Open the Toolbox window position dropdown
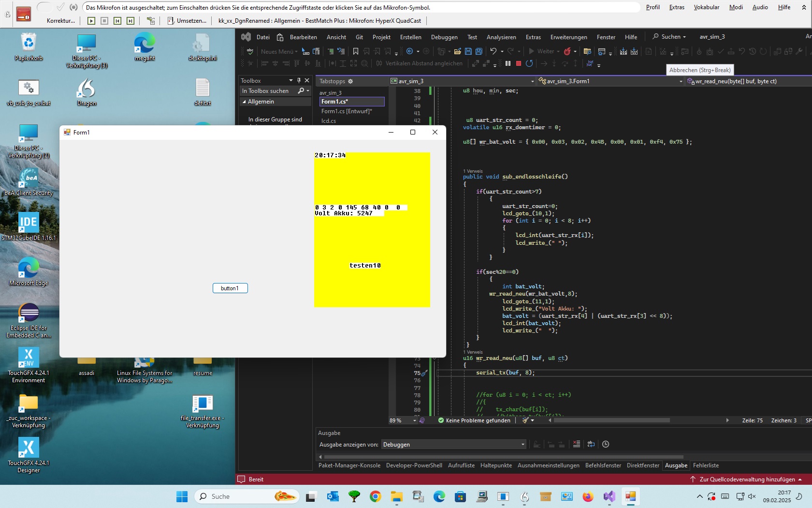 pyautogui.click(x=290, y=81)
